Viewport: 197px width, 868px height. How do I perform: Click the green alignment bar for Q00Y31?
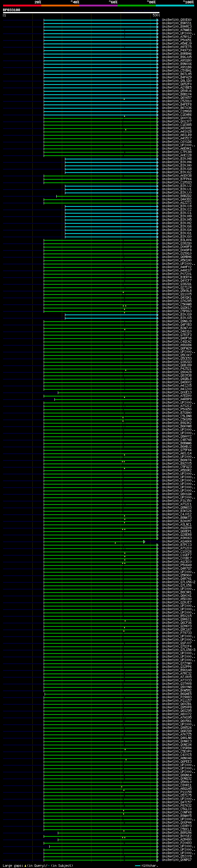pyautogui.click(x=101, y=118)
